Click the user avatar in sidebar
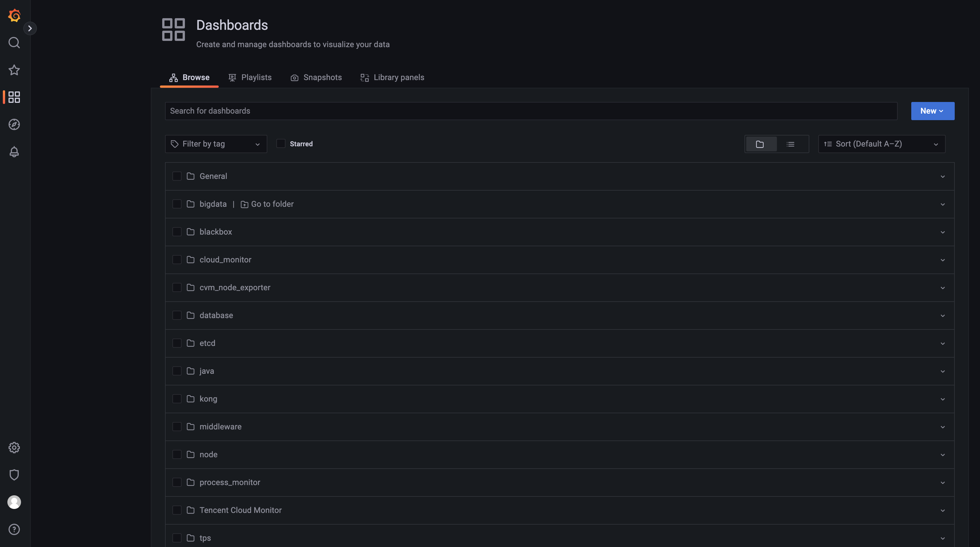The width and height of the screenshot is (980, 547). 14,502
